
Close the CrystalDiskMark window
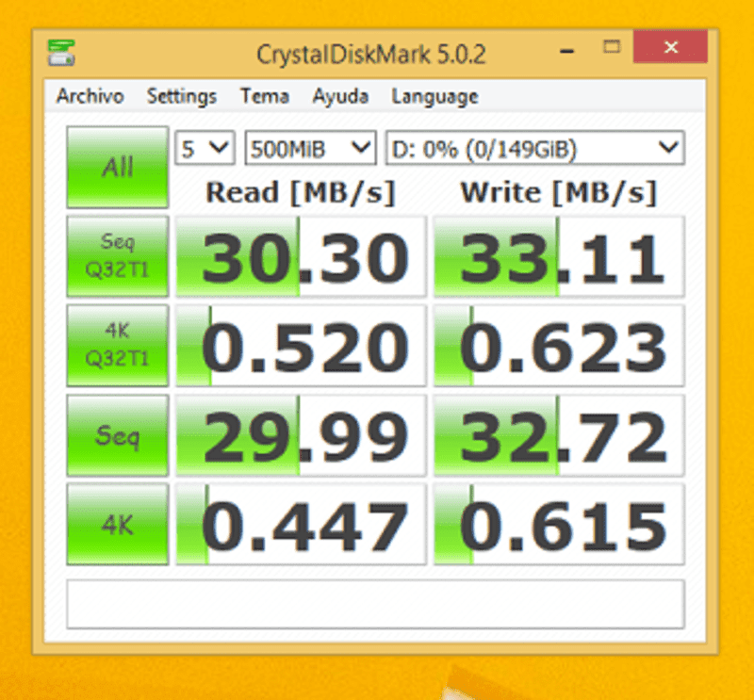coord(670,46)
